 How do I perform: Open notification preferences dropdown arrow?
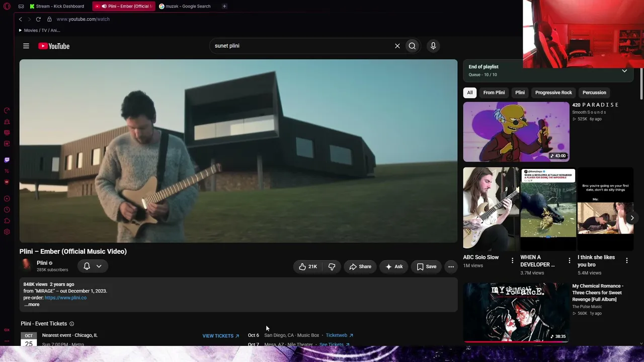99,266
